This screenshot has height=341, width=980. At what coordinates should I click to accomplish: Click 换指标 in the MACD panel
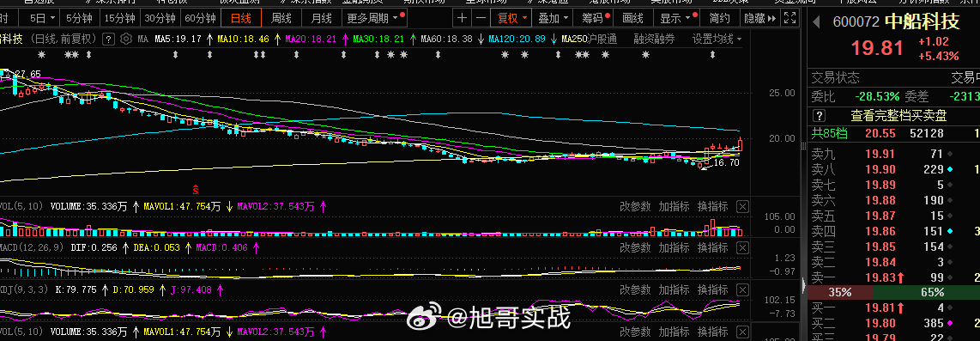pyautogui.click(x=712, y=248)
